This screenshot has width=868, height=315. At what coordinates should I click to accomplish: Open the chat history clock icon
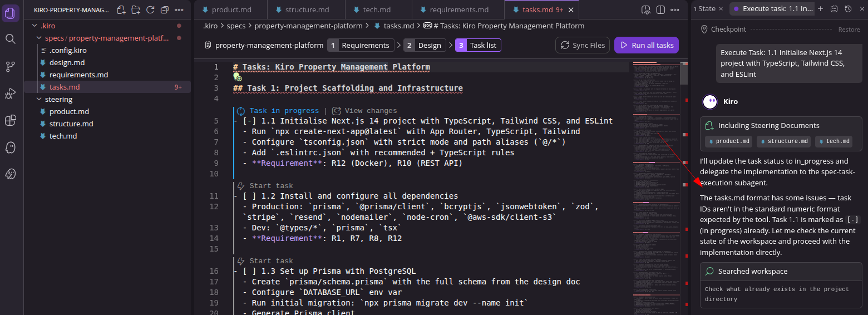[849, 9]
